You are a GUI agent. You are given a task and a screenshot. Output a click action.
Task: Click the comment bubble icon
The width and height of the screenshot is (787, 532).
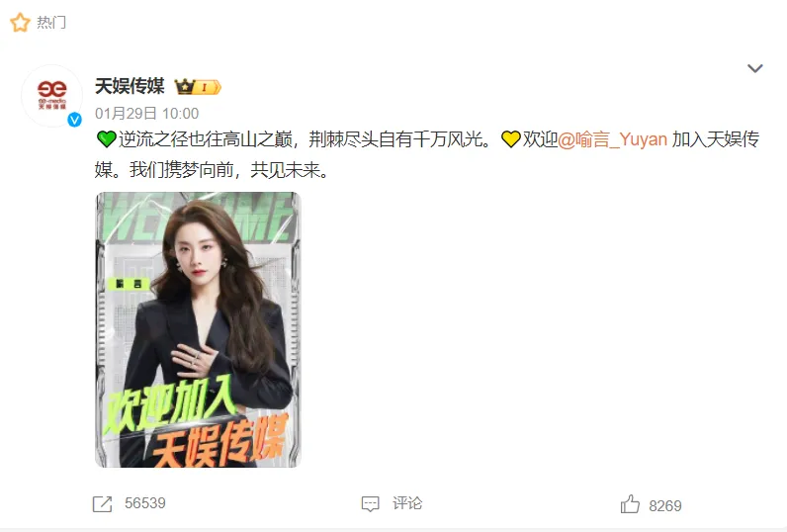pyautogui.click(x=371, y=504)
